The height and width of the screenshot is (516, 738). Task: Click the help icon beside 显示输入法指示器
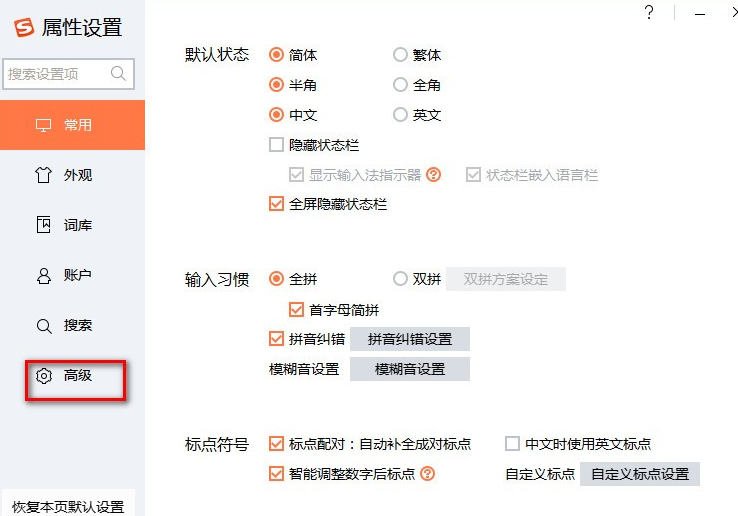(x=433, y=175)
